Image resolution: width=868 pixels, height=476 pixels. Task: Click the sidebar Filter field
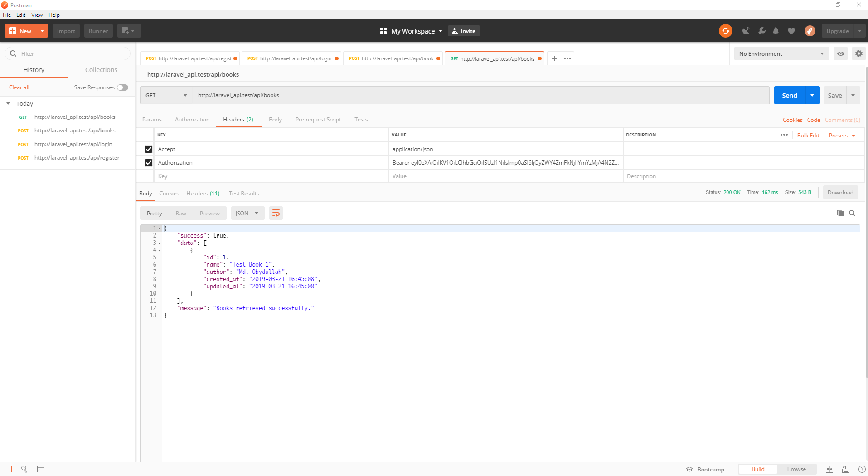click(67, 53)
